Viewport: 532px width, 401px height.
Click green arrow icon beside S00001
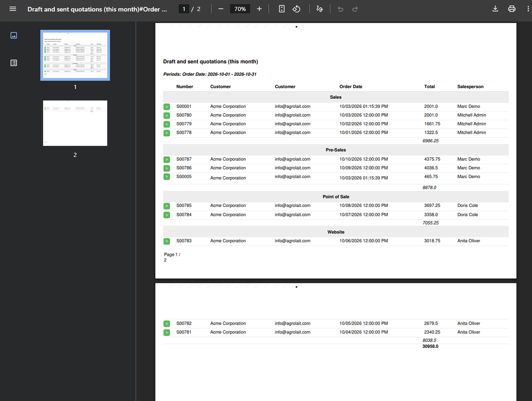pyautogui.click(x=167, y=106)
